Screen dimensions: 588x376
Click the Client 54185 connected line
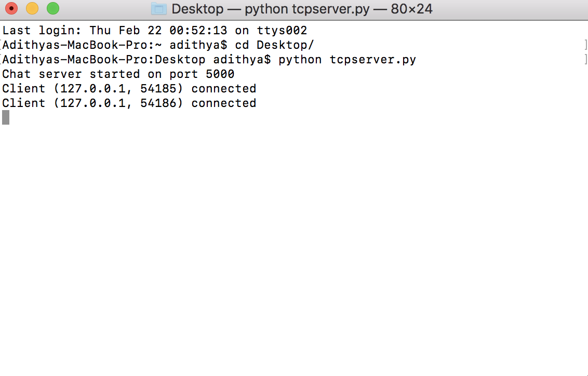coord(128,88)
